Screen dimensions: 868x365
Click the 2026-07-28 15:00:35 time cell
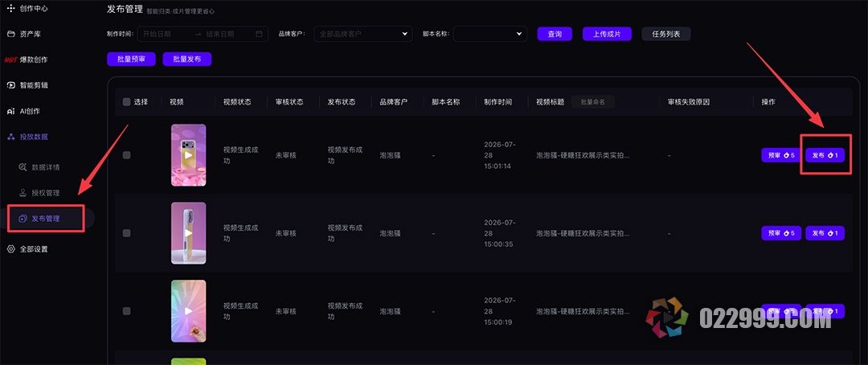tap(500, 233)
